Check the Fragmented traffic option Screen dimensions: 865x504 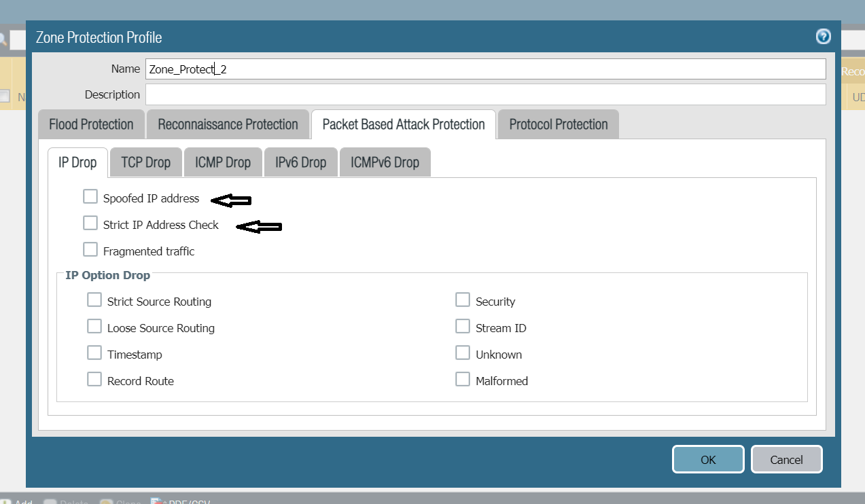click(90, 249)
